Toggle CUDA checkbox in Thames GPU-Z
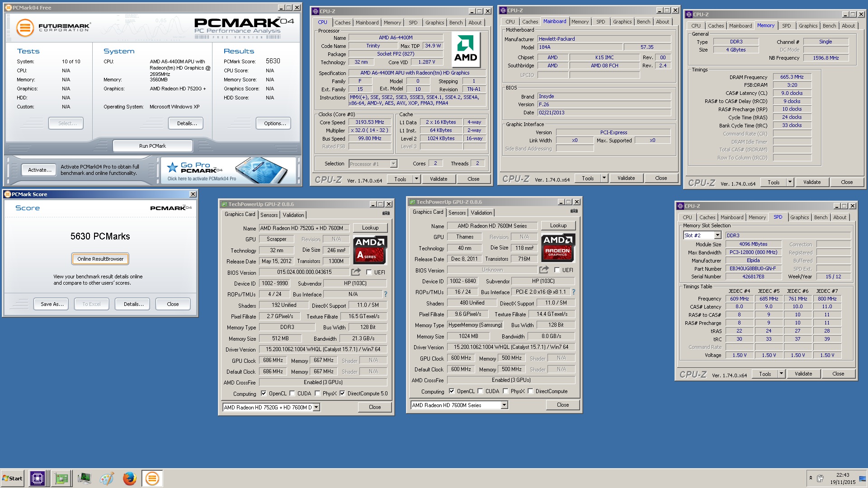The image size is (868, 488). point(480,391)
